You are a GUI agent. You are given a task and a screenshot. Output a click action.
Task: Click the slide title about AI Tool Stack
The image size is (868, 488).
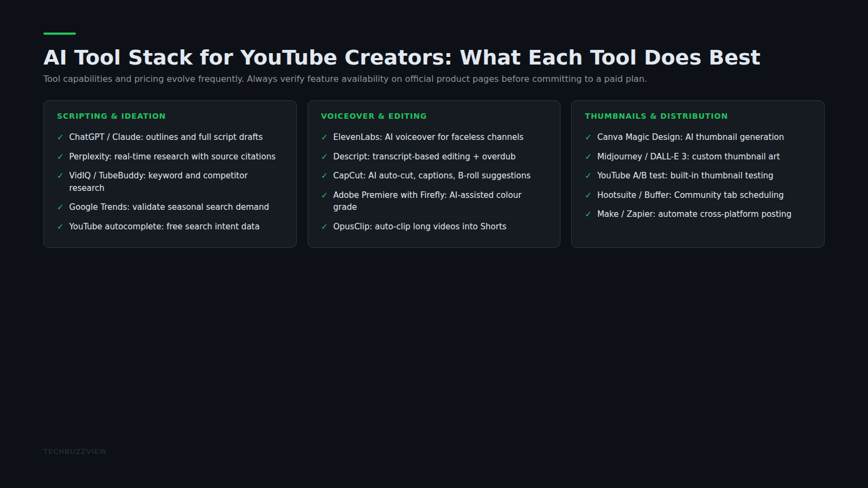tap(401, 57)
